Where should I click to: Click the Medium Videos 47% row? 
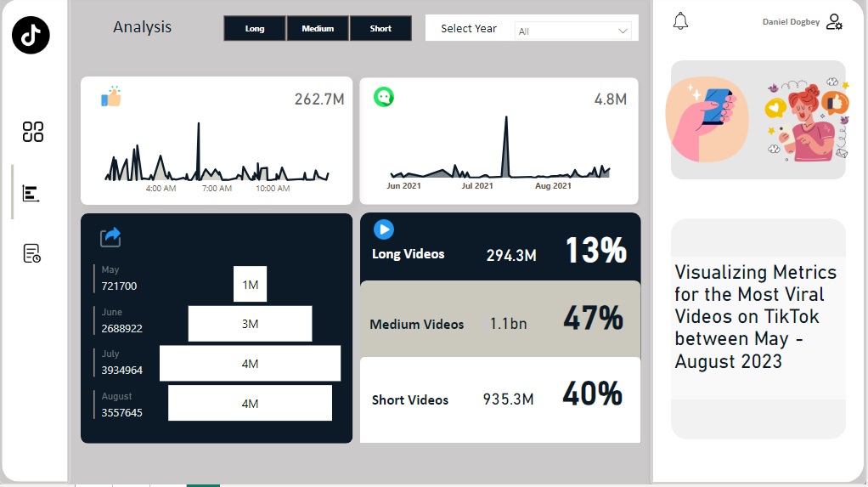pos(500,319)
